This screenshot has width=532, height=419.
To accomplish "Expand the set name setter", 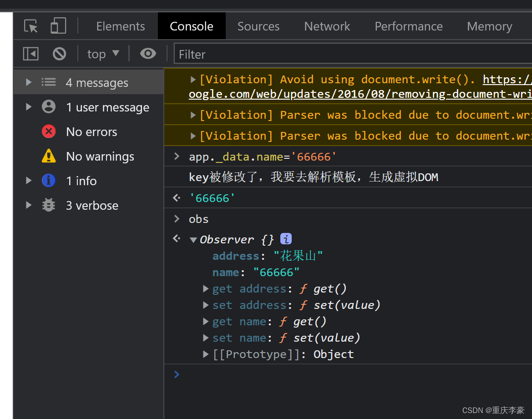I will pyautogui.click(x=206, y=338).
